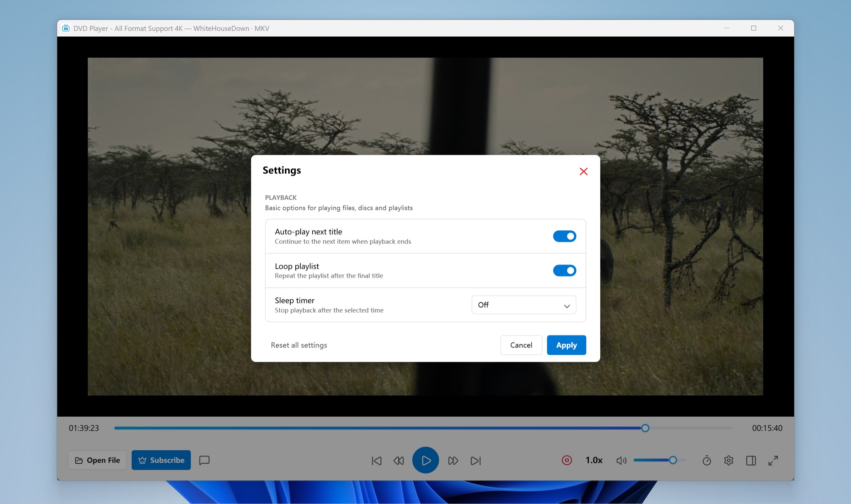Click the Subscribe button
The image size is (851, 504).
tap(161, 460)
